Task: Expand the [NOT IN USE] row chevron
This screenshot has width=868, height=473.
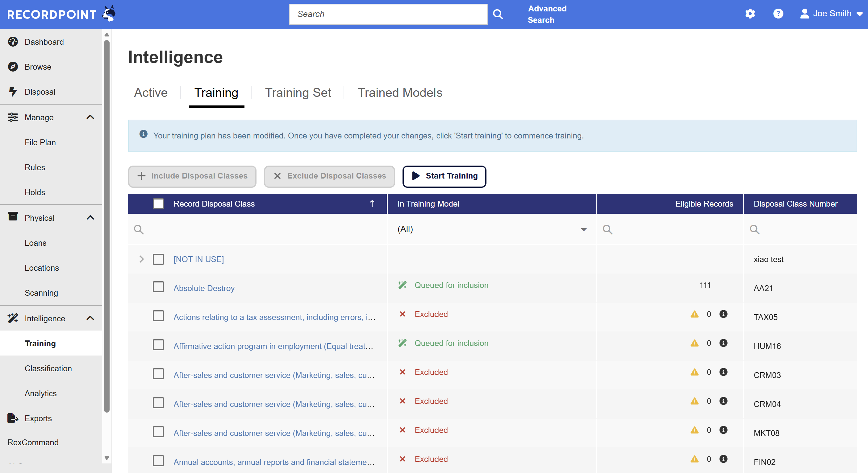Action: pos(141,259)
